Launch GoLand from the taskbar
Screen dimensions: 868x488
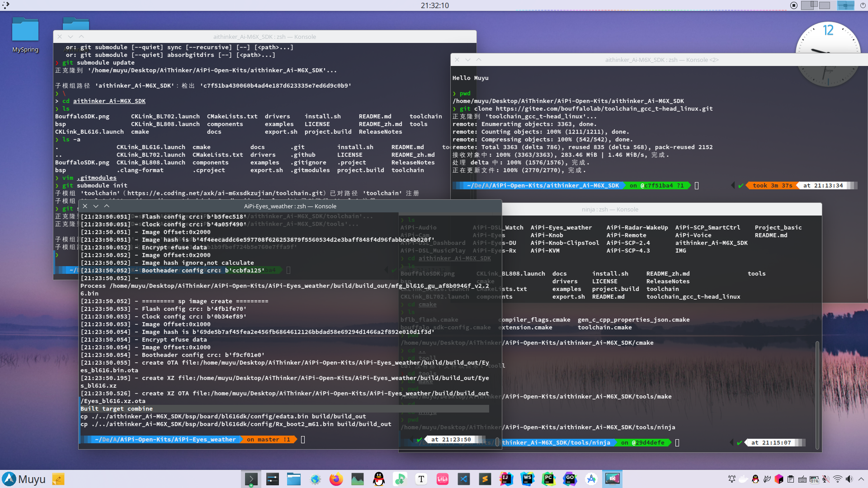tap(570, 479)
